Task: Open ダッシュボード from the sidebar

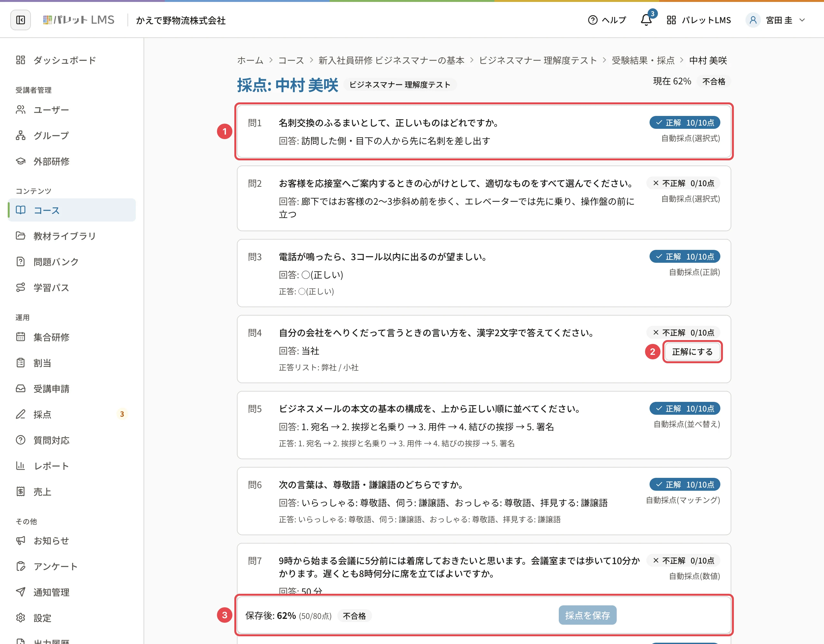Action: 72,60
